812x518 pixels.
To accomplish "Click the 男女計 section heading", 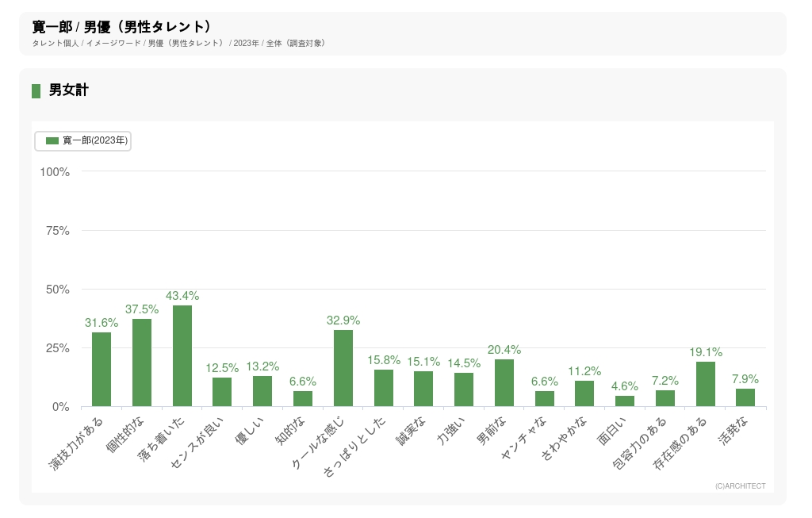I will pyautogui.click(x=68, y=90).
